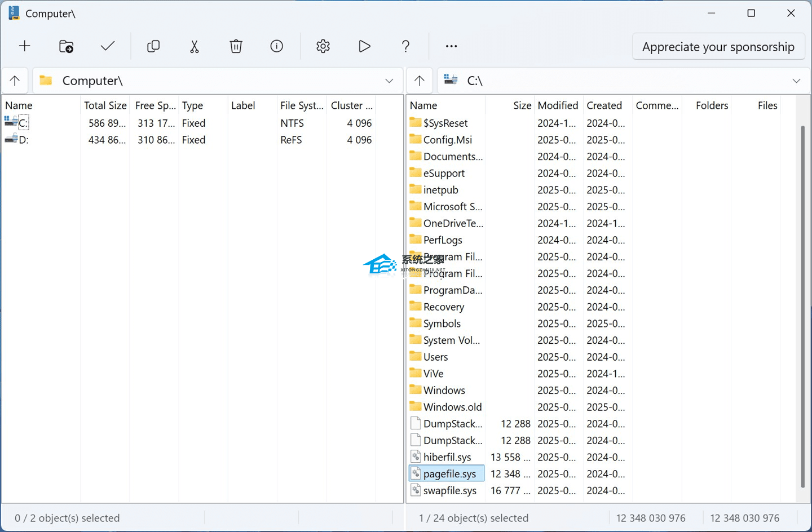Click the Test checkmark toolbar icon

point(108,46)
